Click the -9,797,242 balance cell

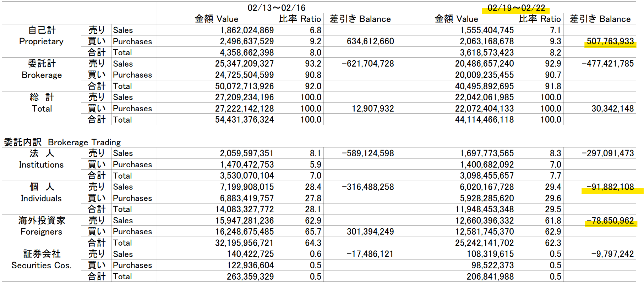(612, 254)
